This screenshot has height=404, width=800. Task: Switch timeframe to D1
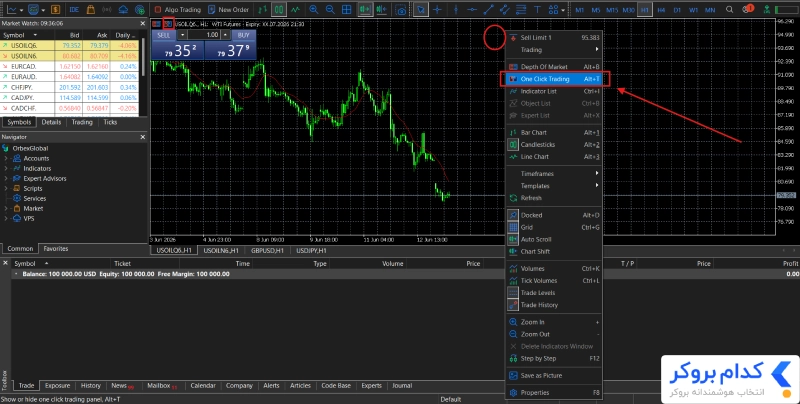[x=677, y=10]
